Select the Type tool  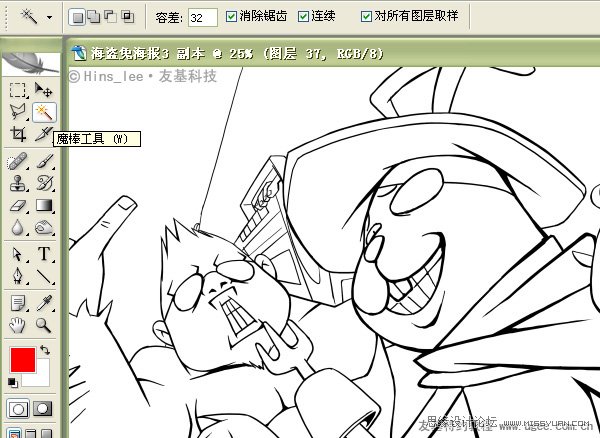pos(44,254)
